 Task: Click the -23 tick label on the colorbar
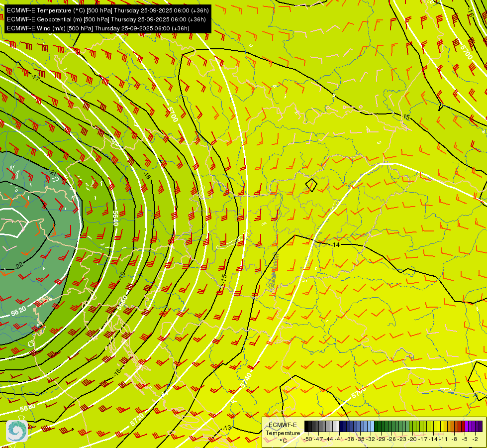pyautogui.click(x=402, y=439)
